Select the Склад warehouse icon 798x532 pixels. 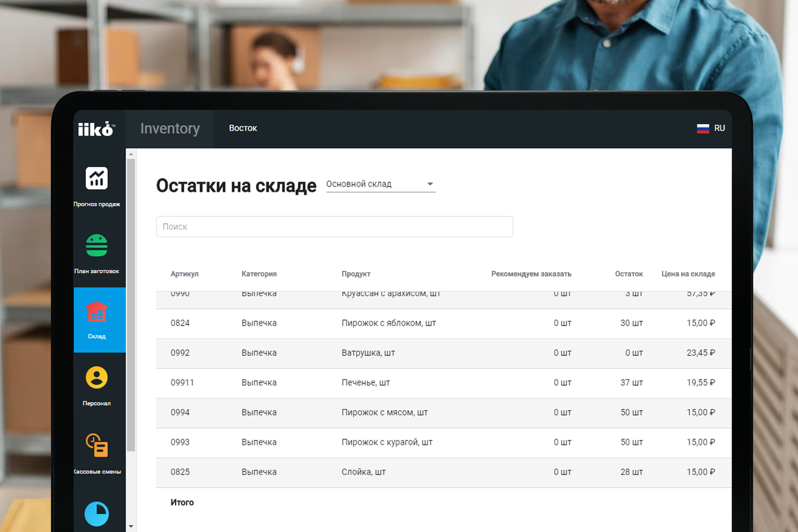point(97,312)
